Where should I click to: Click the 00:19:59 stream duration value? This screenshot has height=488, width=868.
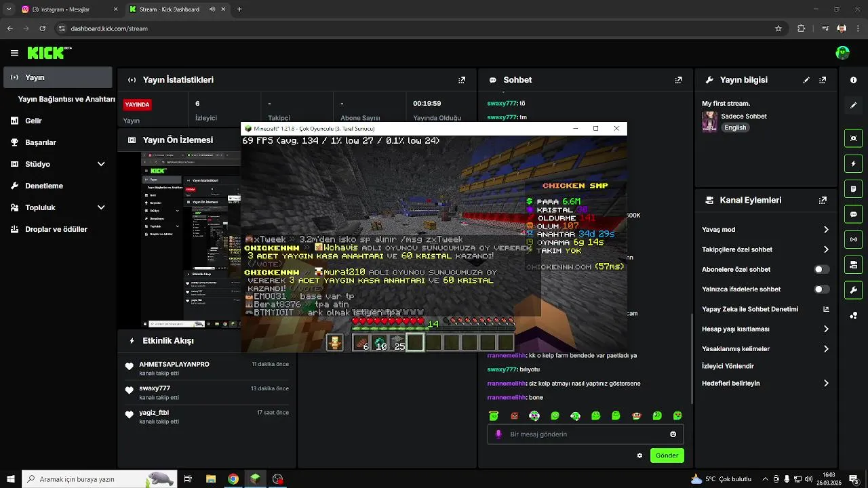427,104
